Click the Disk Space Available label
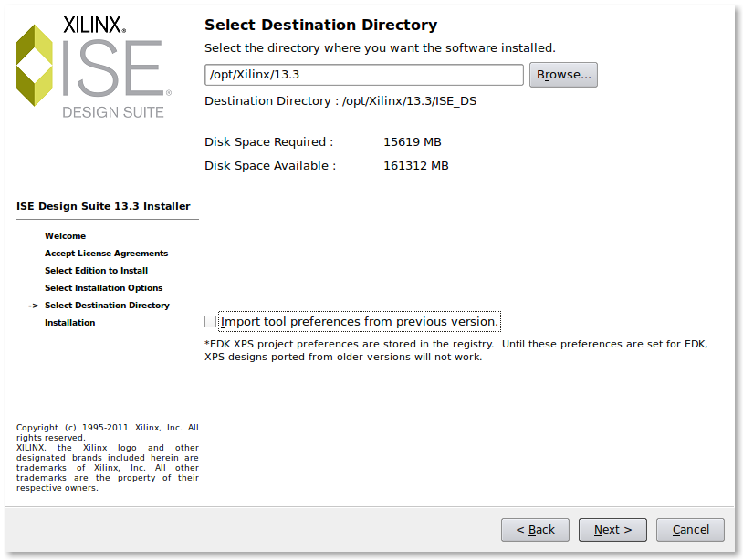This screenshot has height=560, width=743. point(270,166)
